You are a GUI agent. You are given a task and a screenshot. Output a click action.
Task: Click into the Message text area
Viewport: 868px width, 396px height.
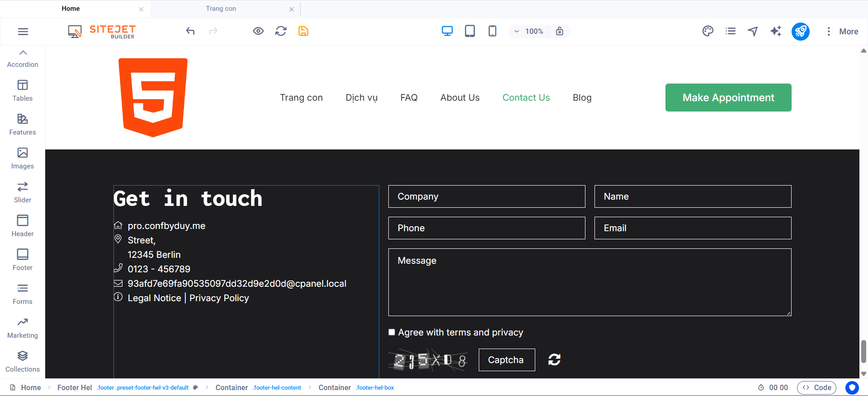coord(590,282)
